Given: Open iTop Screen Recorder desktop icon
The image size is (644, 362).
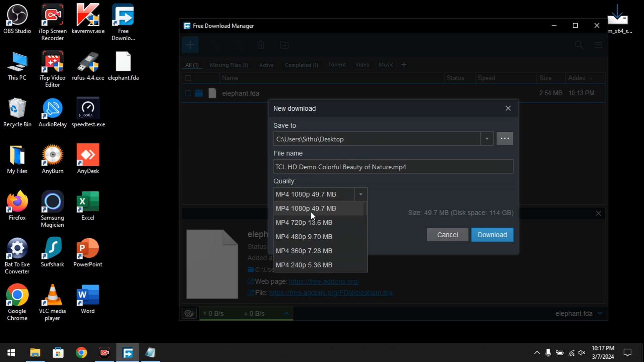Looking at the screenshot, I should 53,22.
